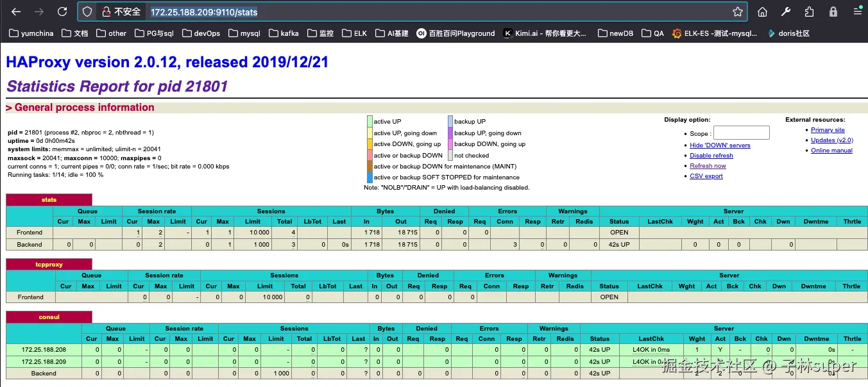Open the Updates (v2.0) link

832,140
